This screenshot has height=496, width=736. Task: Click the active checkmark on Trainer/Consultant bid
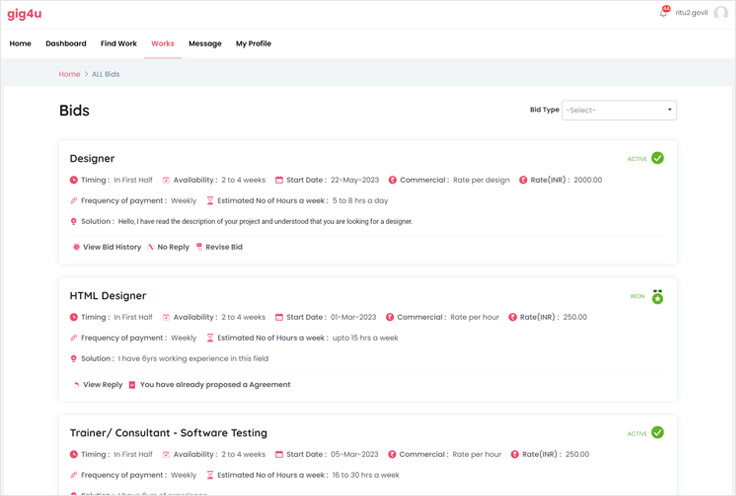coord(657,433)
